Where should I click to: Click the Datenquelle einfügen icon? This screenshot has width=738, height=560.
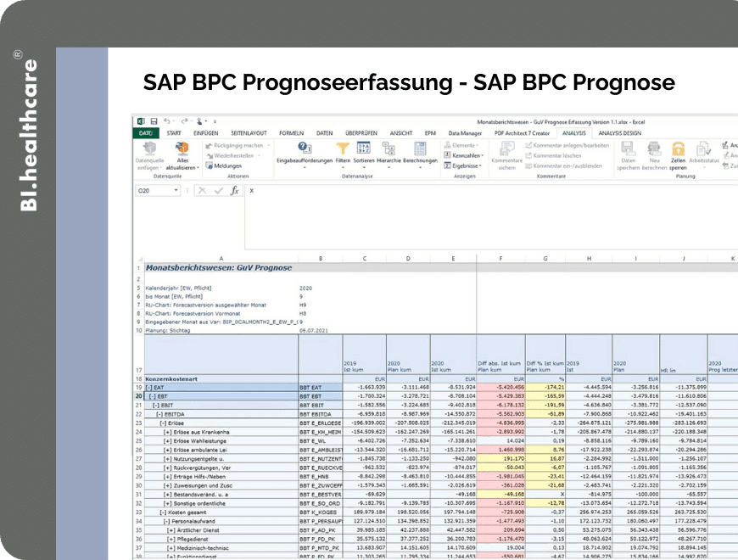pyautogui.click(x=149, y=148)
